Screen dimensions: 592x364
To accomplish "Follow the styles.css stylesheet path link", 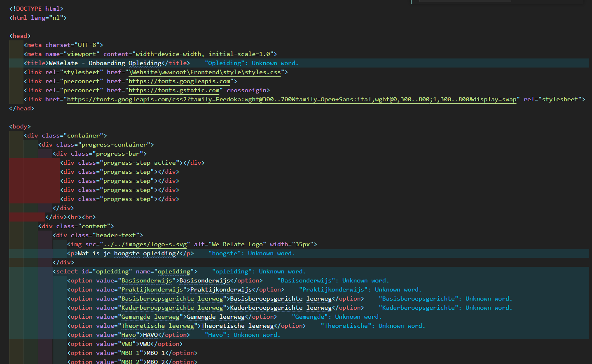I will (205, 72).
